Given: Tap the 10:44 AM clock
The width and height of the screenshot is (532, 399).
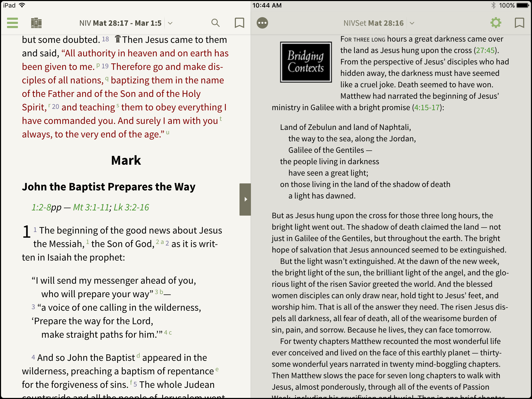Looking at the screenshot, I should click(x=267, y=5).
